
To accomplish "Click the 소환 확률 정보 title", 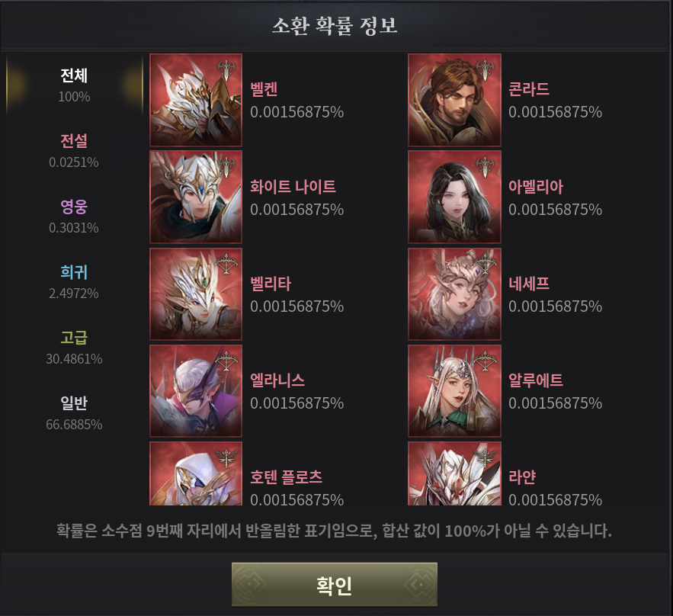I will [x=335, y=26].
